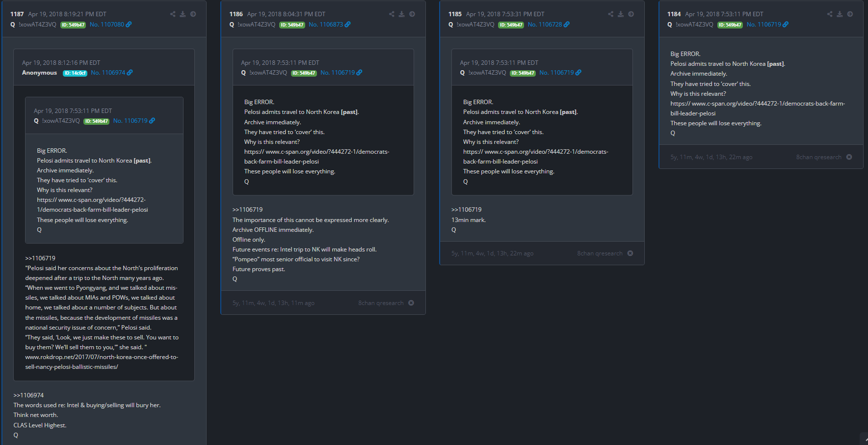Go to post 1185 via arrow-circle icon
The width and height of the screenshot is (868, 445).
point(631,14)
